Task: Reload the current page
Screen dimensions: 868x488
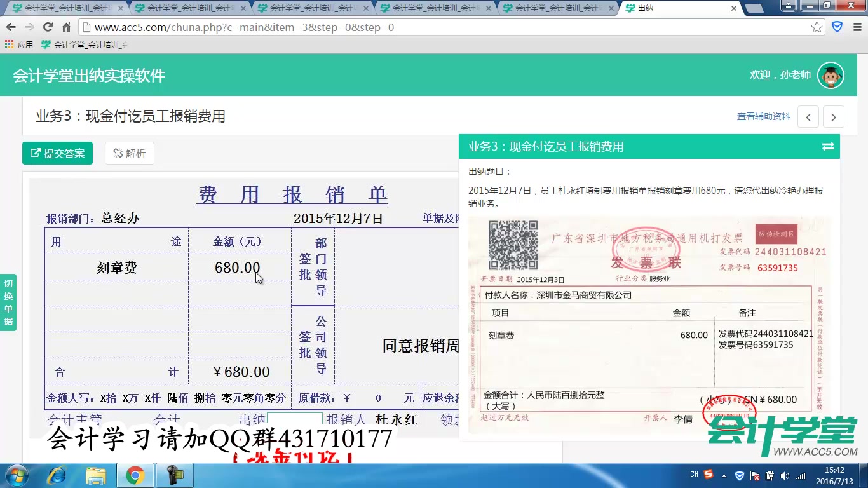Action: [48, 27]
